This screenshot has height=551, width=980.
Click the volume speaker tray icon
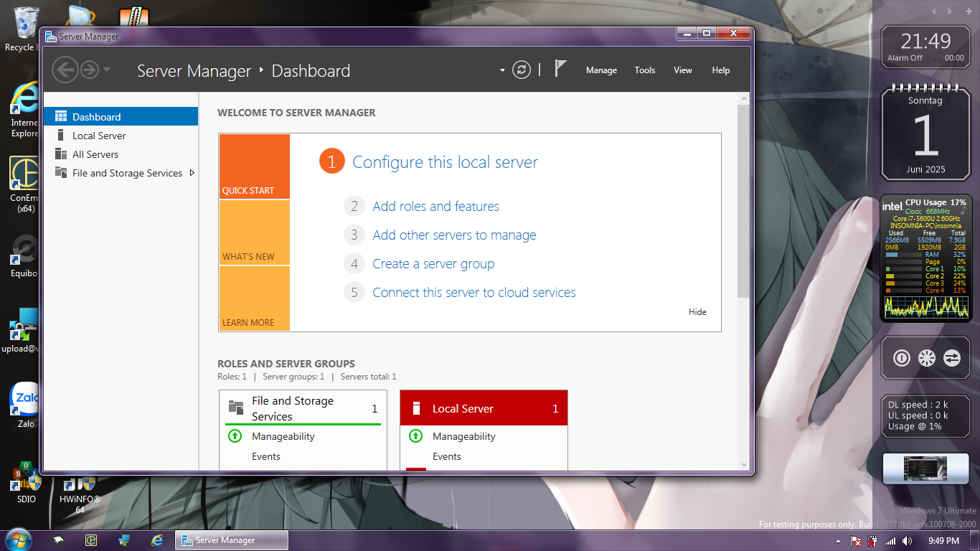[908, 541]
